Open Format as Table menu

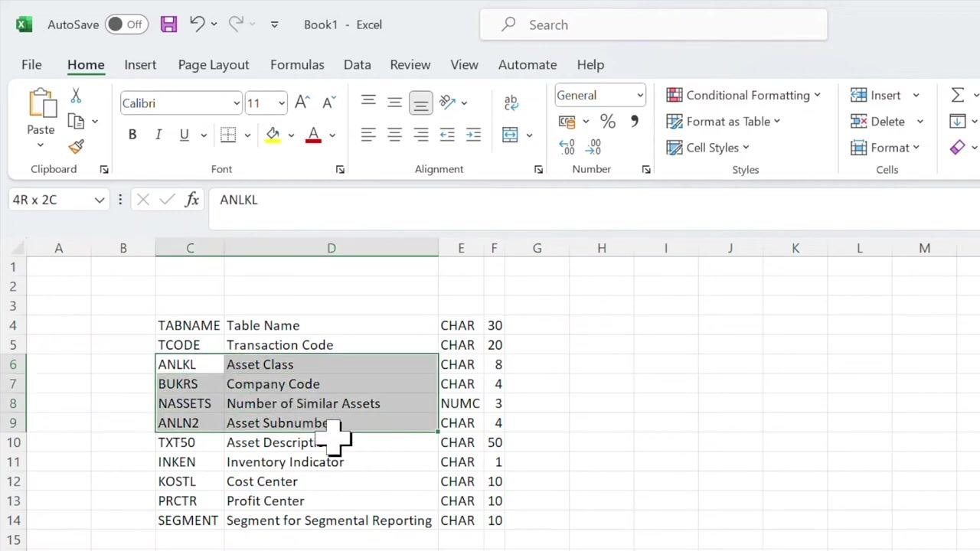coord(724,121)
